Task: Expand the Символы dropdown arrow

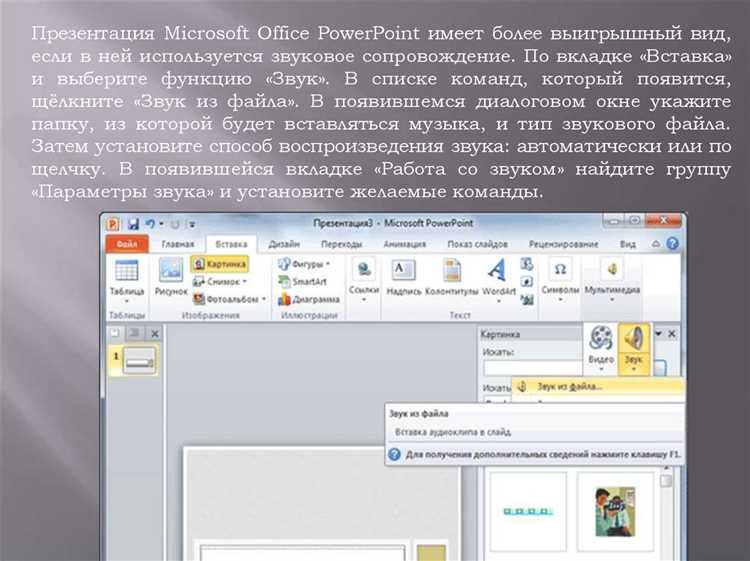Action: [560, 300]
